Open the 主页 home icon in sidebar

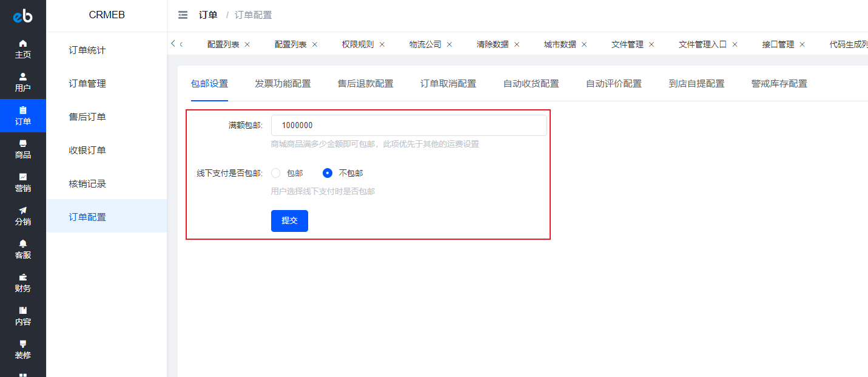23,44
